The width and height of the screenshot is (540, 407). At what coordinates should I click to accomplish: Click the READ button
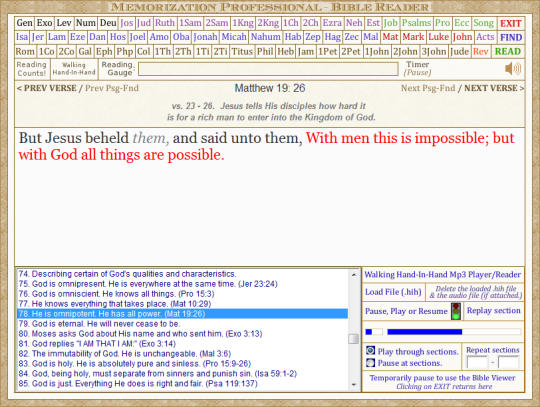coord(508,52)
